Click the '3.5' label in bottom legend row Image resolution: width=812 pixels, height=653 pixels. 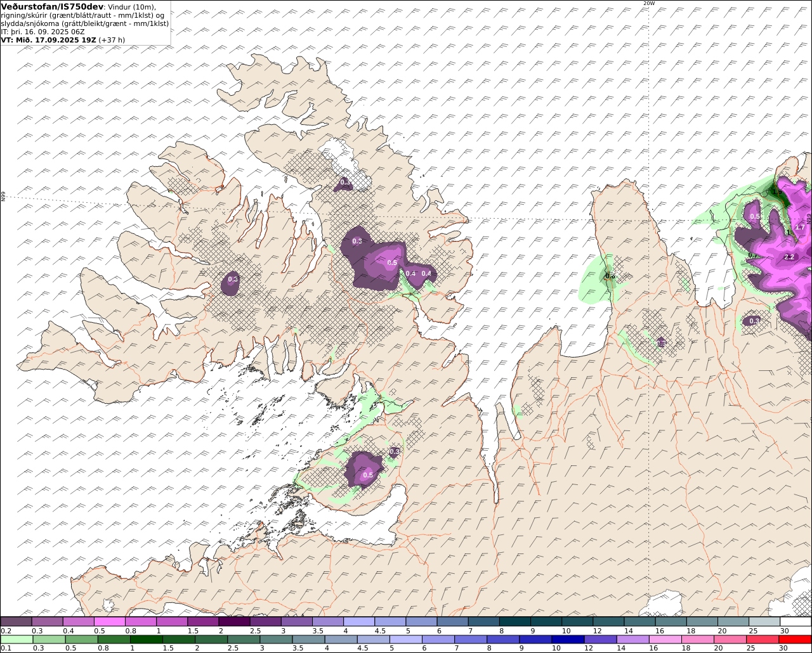(x=297, y=648)
